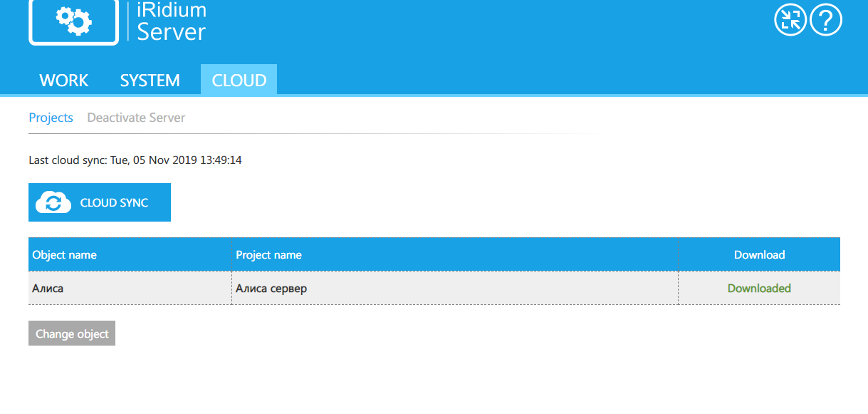Click the word iRidium in header
Viewport: 868px width, 414px height.
[171, 10]
